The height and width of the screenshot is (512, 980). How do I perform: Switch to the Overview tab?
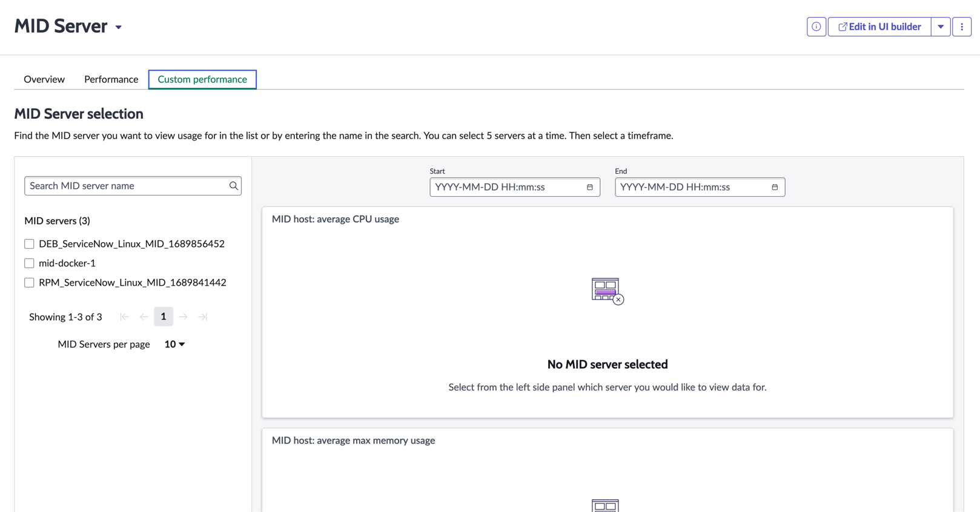[44, 79]
